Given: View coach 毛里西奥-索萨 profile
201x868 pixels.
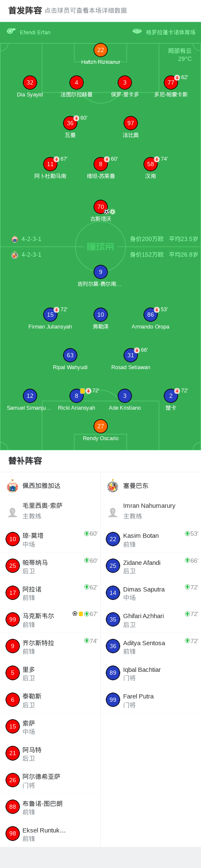Looking at the screenshot, I should tap(50, 510).
